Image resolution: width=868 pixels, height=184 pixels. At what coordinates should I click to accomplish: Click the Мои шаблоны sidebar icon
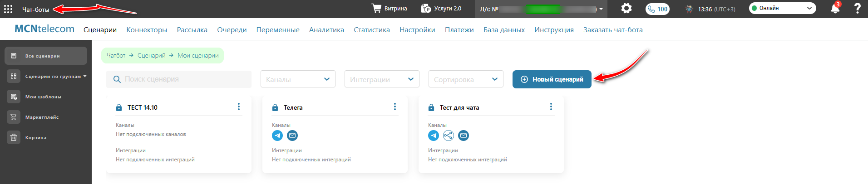14,97
